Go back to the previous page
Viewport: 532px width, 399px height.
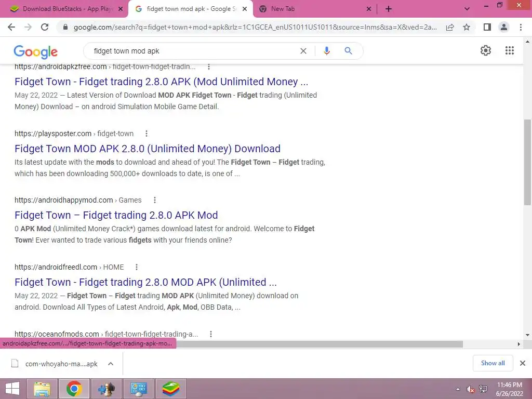[x=11, y=27]
